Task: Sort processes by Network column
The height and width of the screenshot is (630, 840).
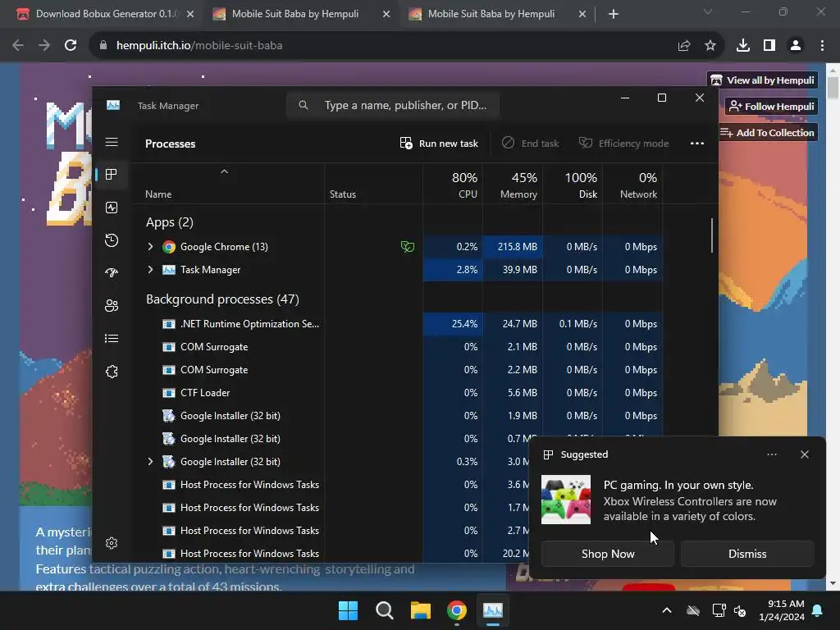Action: [632, 185]
